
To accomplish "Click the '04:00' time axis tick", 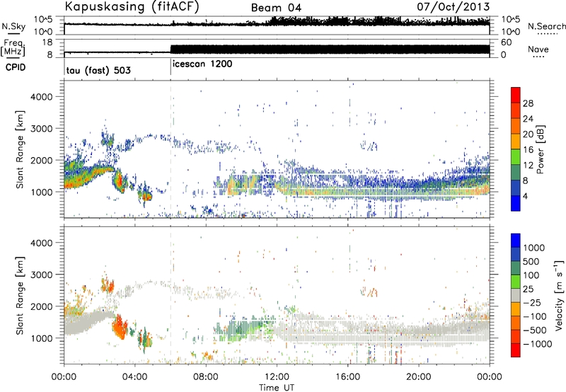I will pyautogui.click(x=135, y=377).
